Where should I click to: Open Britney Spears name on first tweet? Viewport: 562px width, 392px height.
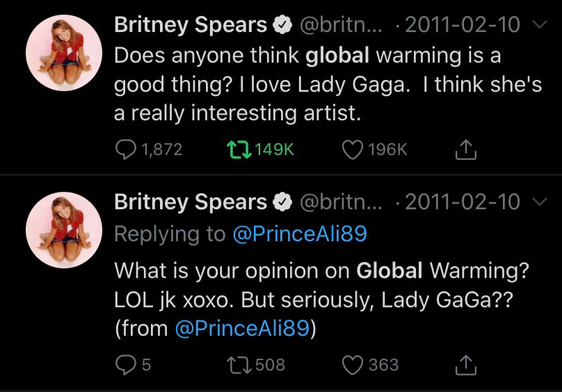pyautogui.click(x=190, y=25)
